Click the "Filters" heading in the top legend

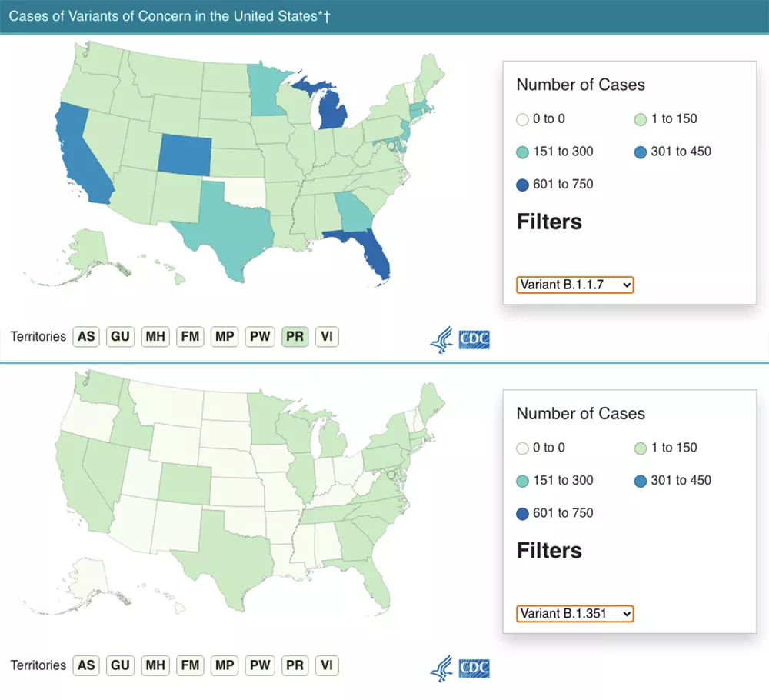pyautogui.click(x=549, y=222)
